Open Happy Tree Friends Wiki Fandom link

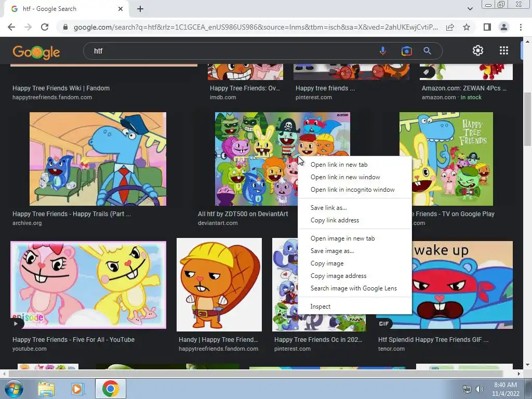[61, 88]
